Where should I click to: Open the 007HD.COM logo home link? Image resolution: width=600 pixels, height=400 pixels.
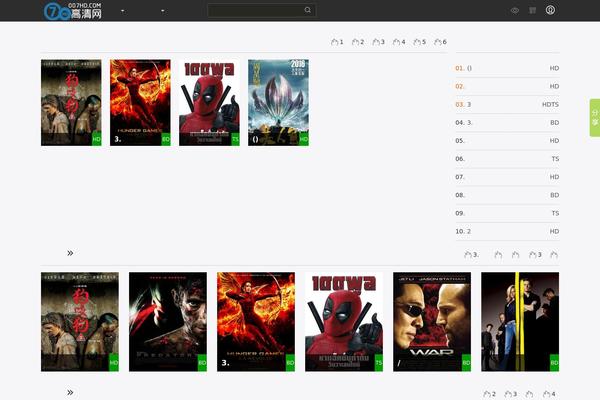pos(73,11)
